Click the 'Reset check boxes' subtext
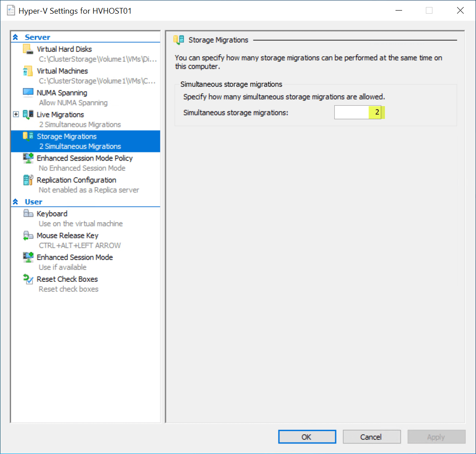The height and width of the screenshot is (454, 476). (x=69, y=289)
